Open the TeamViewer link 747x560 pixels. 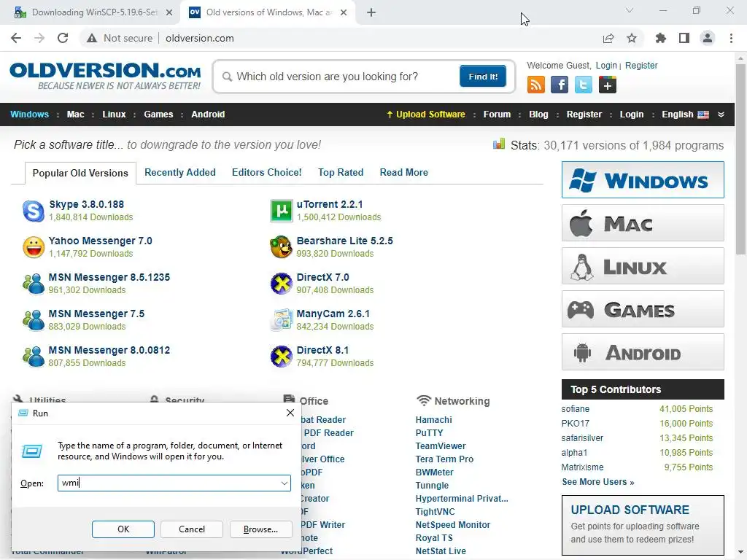click(440, 446)
